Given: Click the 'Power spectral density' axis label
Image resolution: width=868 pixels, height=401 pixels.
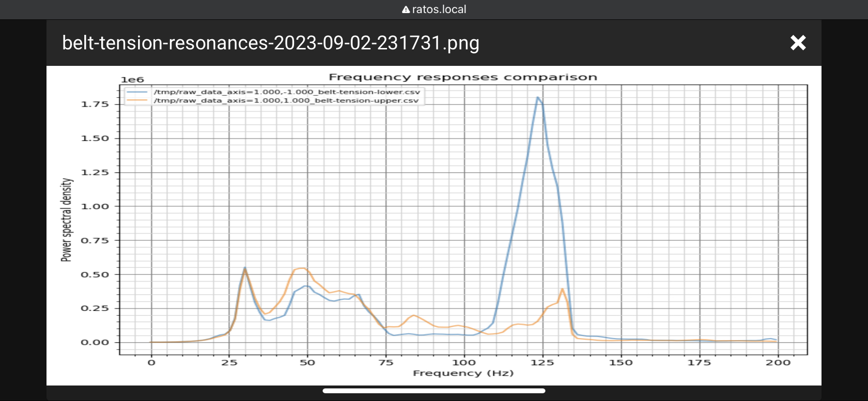Looking at the screenshot, I should 66,219.
